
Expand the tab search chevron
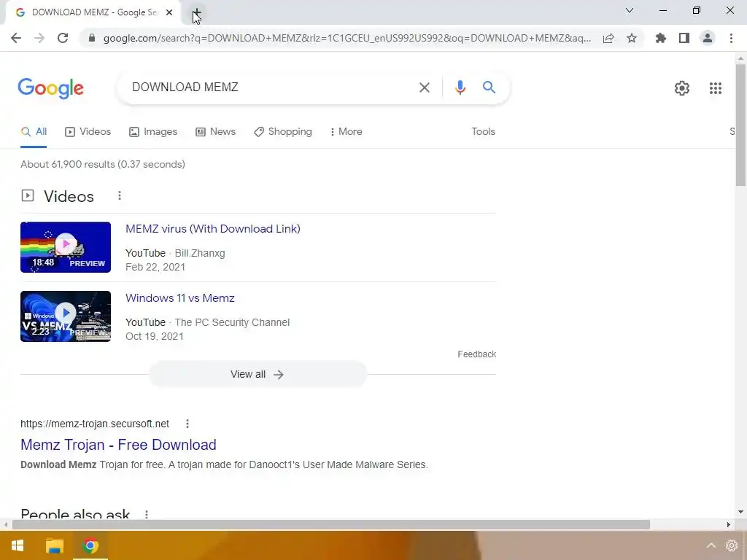[x=630, y=10]
